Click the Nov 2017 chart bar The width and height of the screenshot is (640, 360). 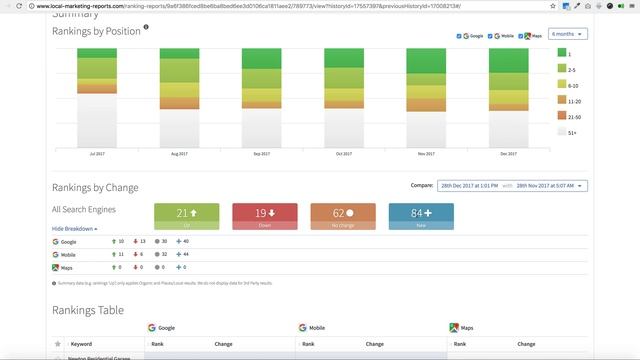click(x=426, y=98)
